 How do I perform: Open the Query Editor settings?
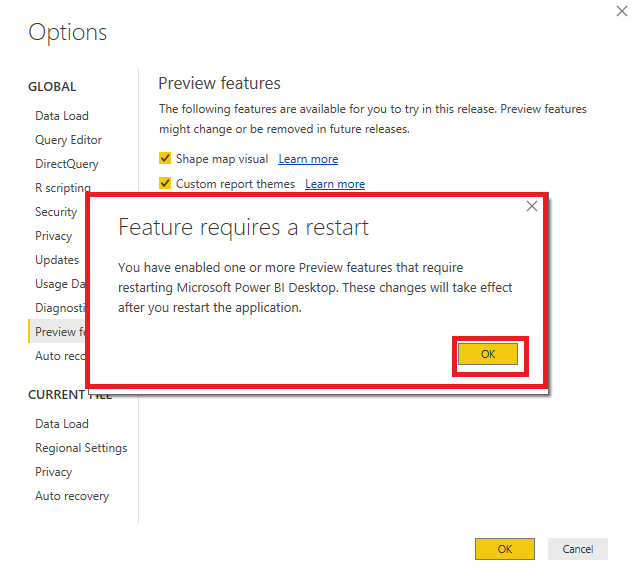[68, 140]
